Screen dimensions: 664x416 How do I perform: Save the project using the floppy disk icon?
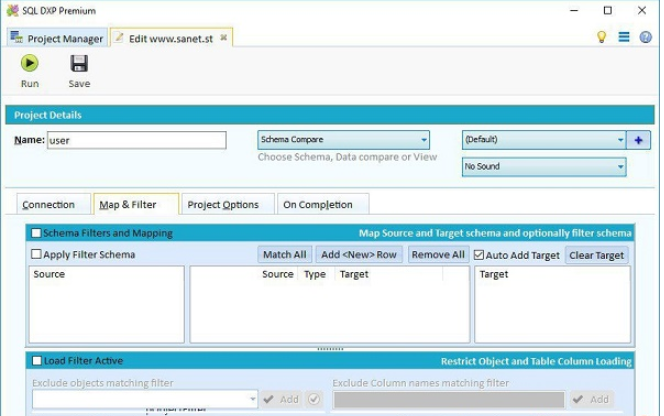click(x=79, y=64)
